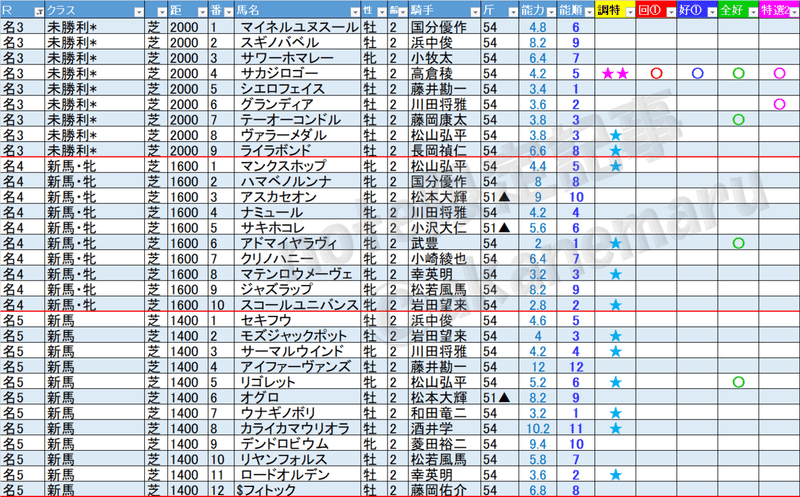The height and width of the screenshot is (497, 800).
Task: Select 51▲ weight in アスカセオン row
Action: coord(496,197)
